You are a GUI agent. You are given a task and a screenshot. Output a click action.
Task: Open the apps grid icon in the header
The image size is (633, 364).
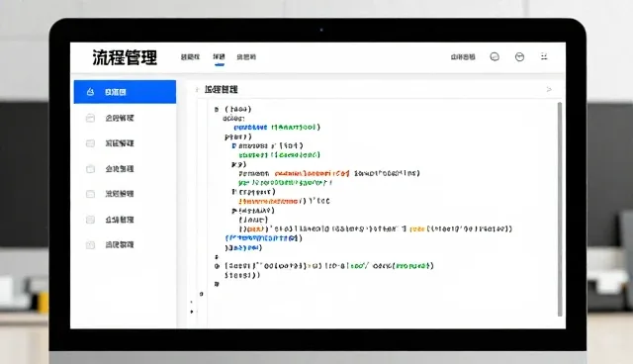coord(544,56)
